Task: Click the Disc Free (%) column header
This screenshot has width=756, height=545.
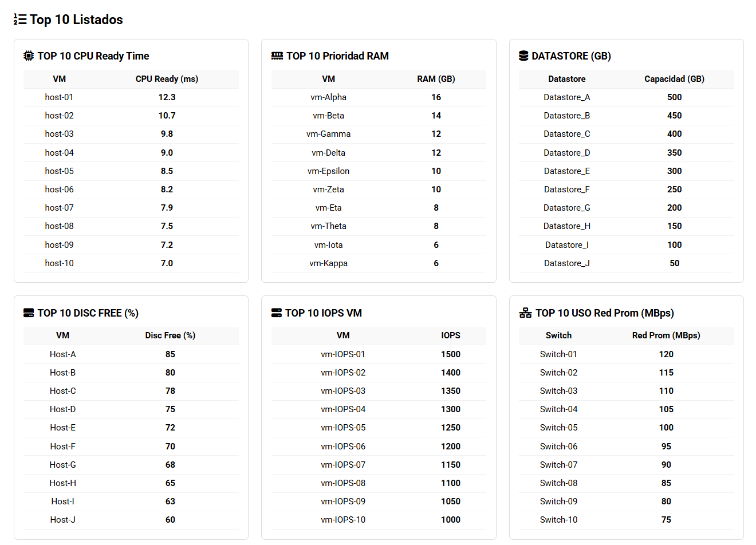Action: [x=170, y=335]
